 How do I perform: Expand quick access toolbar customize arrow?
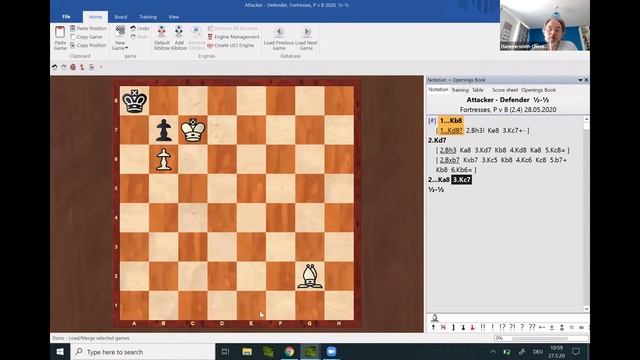[101, 67]
